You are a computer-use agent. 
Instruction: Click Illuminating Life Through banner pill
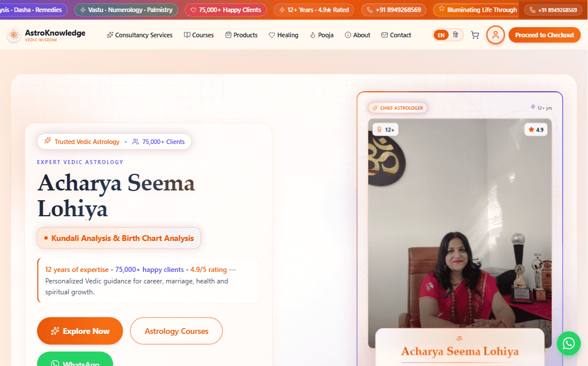click(477, 10)
